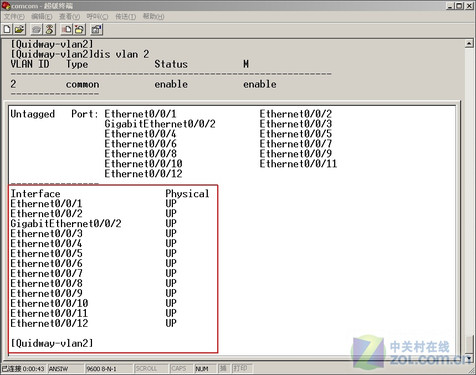Screen dimensions: 476x375
Task: Click the '[Quidway-vlan2]dis vlan 2' command line
Action: (80, 54)
